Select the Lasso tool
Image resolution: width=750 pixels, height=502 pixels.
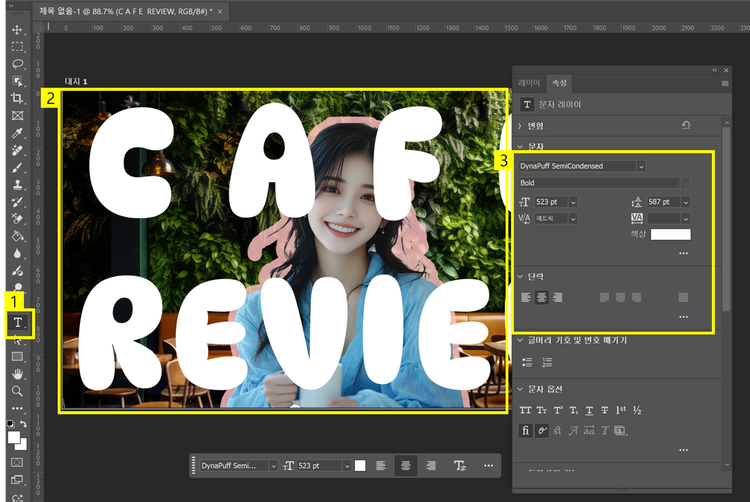pyautogui.click(x=17, y=63)
